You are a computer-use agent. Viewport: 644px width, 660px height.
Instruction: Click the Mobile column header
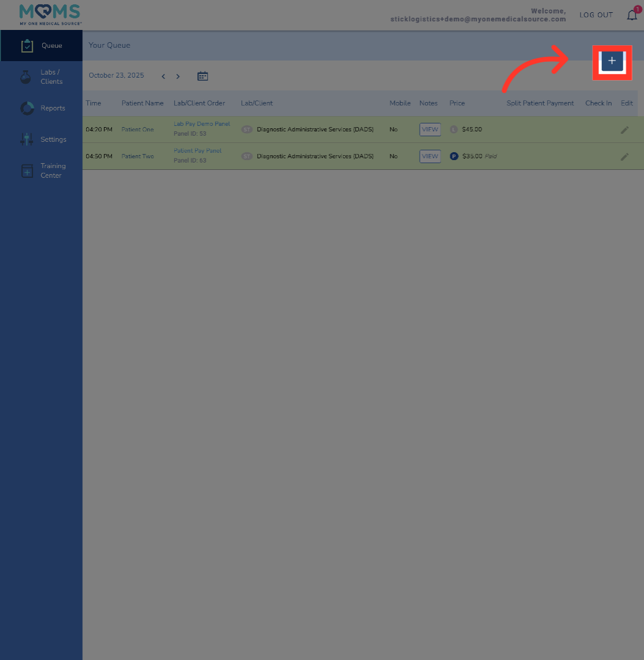point(400,103)
